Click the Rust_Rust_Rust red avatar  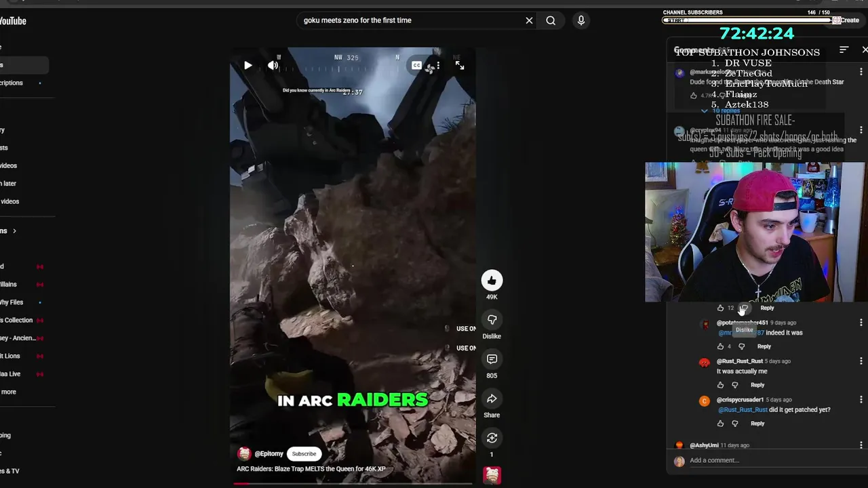pos(705,363)
